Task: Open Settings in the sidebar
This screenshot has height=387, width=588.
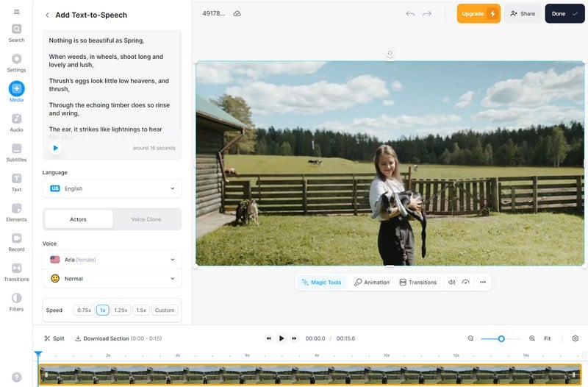Action: (16, 63)
